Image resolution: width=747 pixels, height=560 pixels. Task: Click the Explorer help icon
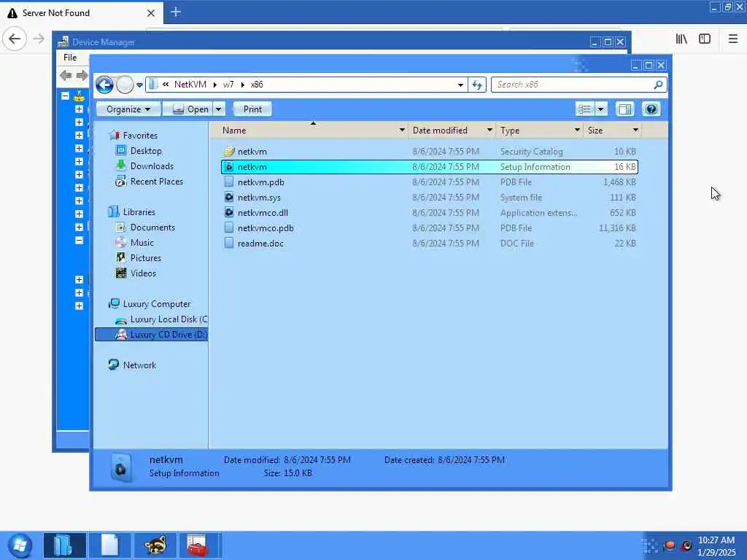tap(651, 109)
